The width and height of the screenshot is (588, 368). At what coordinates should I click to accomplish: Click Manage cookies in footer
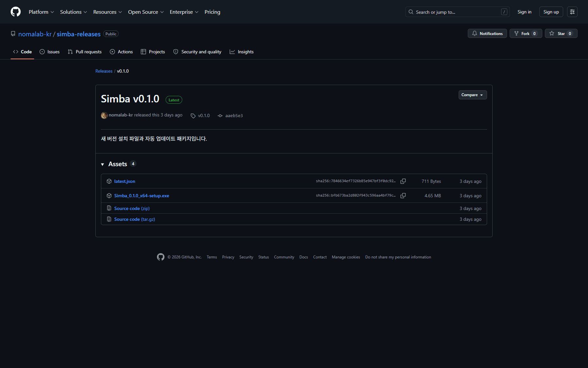pyautogui.click(x=346, y=257)
